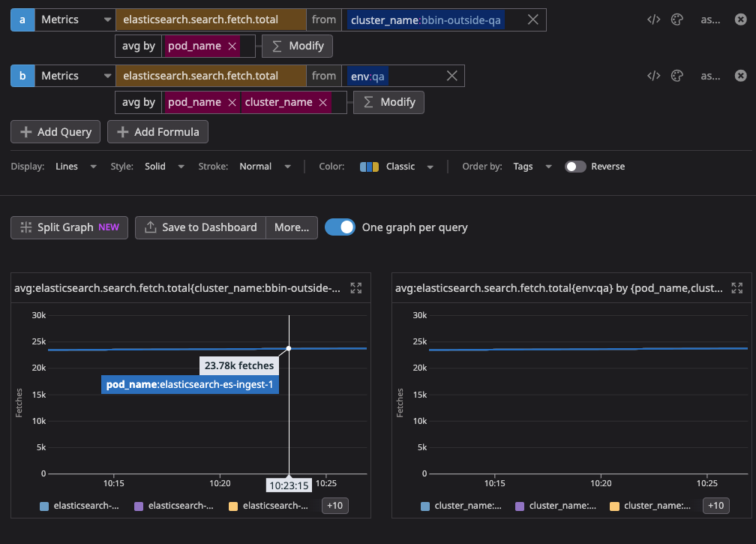The image size is (756, 544).
Task: Remove query b with its delete icon
Action: coord(740,76)
